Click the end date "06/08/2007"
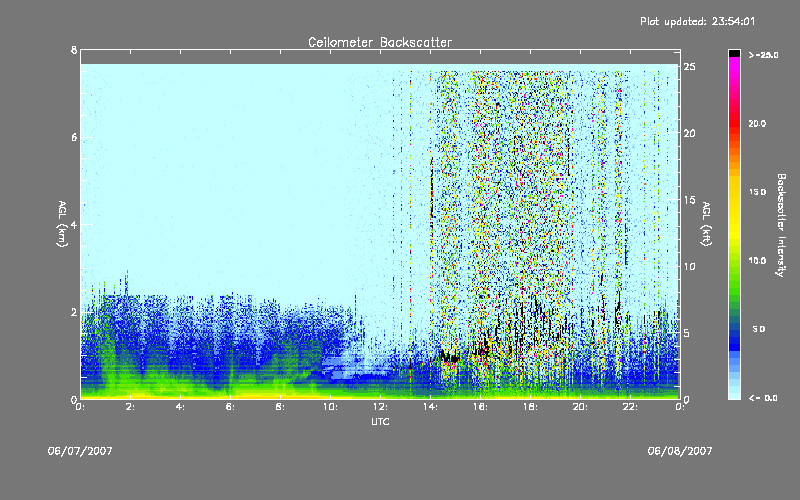 point(680,451)
